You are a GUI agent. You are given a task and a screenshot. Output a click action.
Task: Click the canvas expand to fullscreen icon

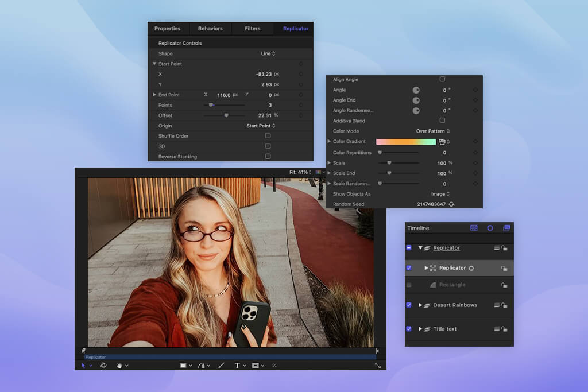click(378, 366)
